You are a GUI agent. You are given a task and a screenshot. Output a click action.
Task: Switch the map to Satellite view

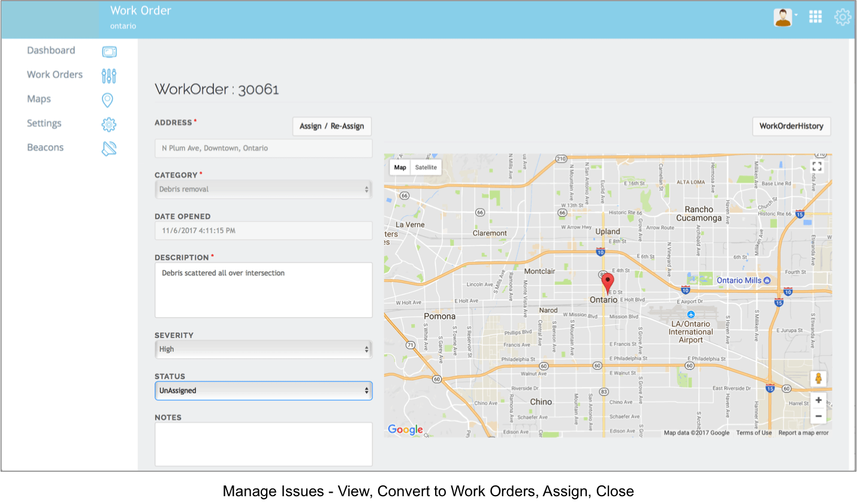click(x=426, y=168)
